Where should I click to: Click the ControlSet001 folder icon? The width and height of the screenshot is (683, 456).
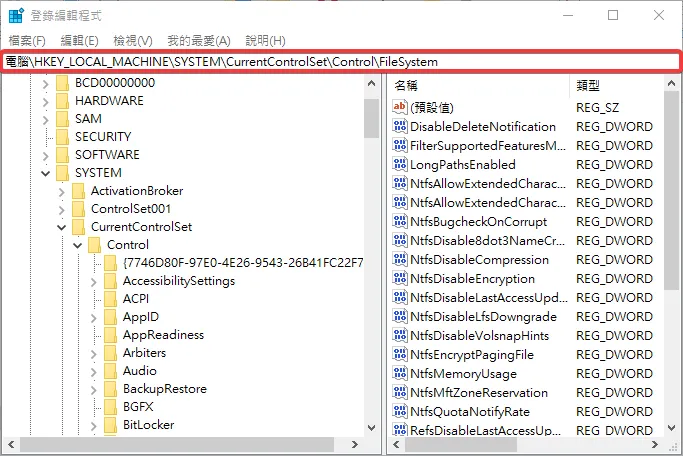click(x=78, y=209)
